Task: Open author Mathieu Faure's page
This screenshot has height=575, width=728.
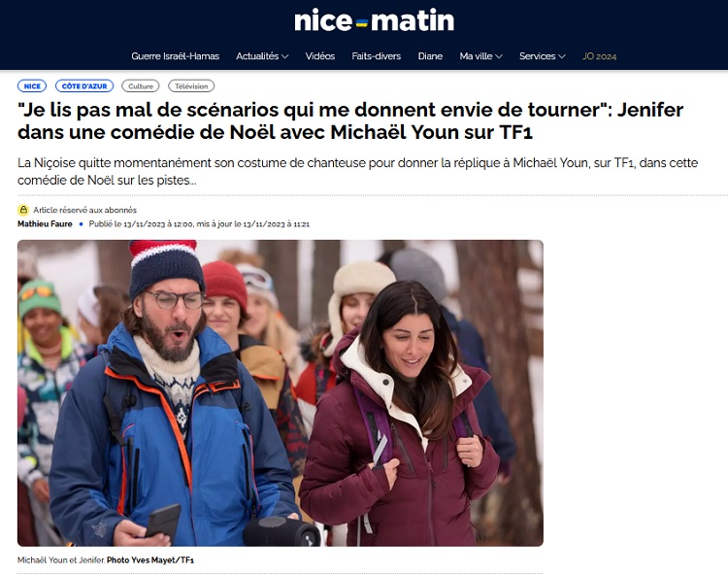Action: (45, 223)
